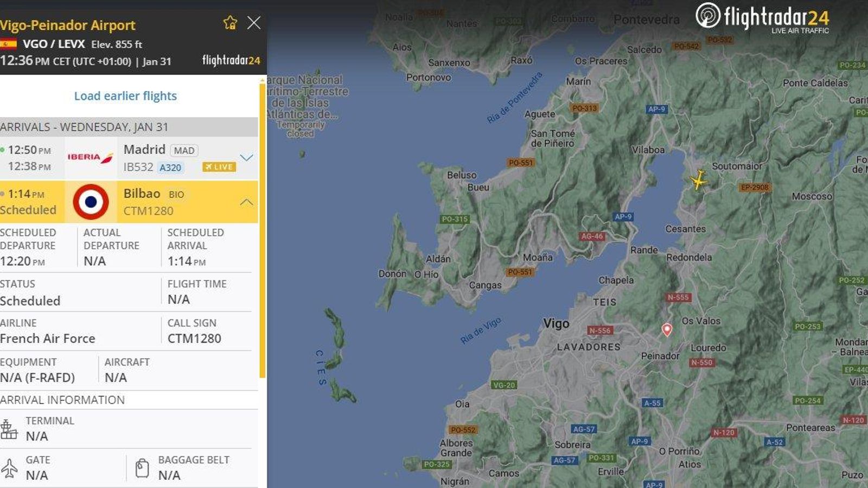The width and height of the screenshot is (868, 488).
Task: Click the Spanish flag beside VGO / LEVX
Action: 8,44
